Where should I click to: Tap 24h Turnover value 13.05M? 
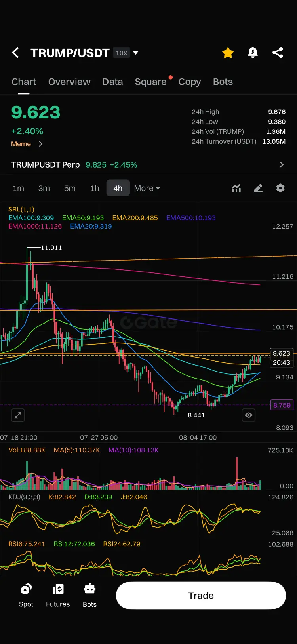(x=274, y=141)
